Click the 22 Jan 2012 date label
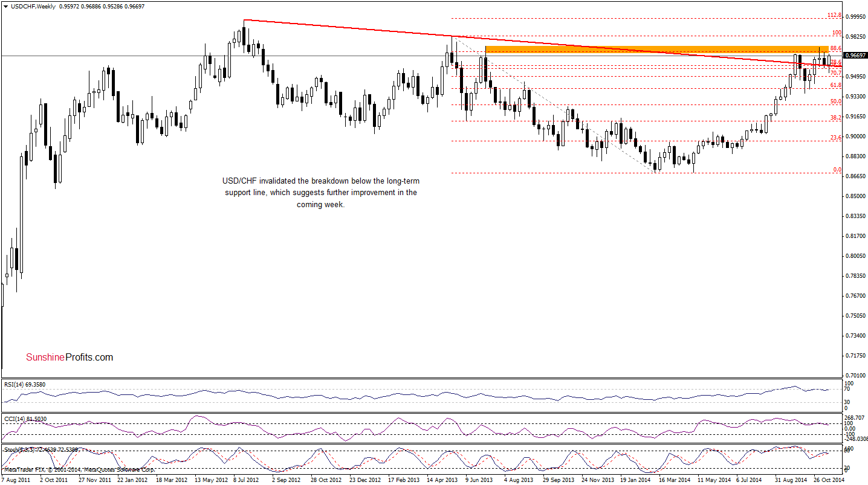868x485 pixels. click(x=132, y=480)
